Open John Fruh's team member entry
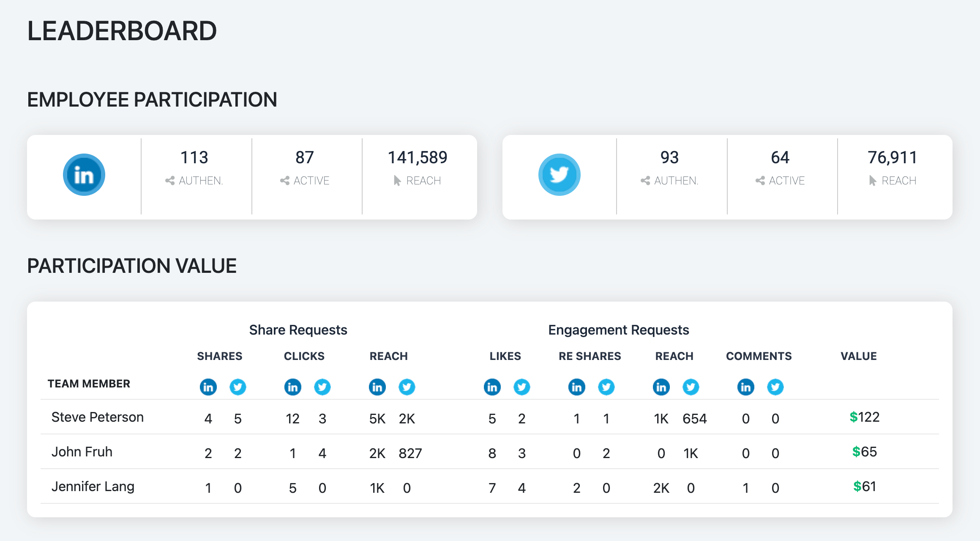980x541 pixels. coord(82,452)
